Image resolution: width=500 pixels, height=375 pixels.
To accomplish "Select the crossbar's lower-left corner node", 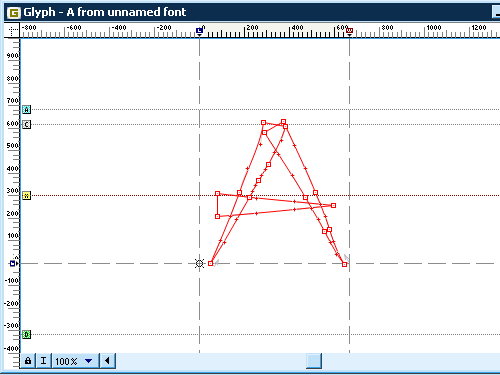I will click(217, 216).
